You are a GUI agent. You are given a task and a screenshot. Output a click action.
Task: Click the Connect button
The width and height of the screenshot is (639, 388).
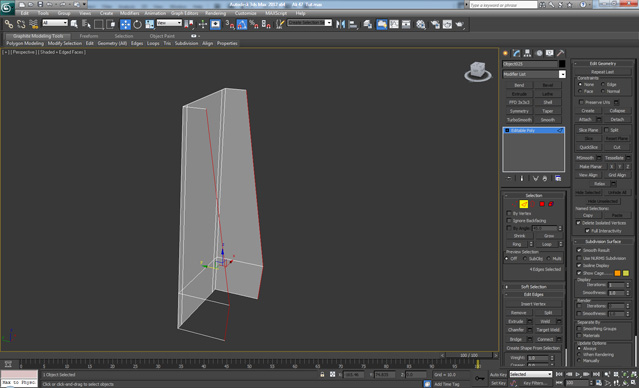(x=545, y=339)
